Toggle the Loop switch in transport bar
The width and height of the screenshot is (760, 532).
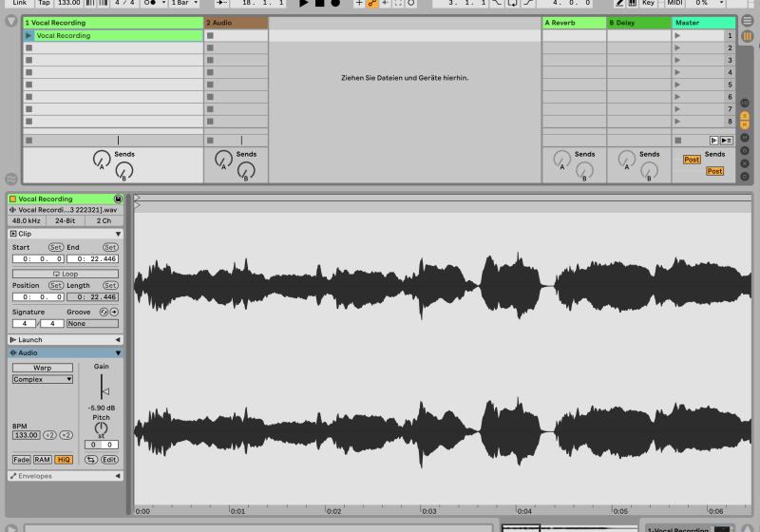tap(512, 3)
